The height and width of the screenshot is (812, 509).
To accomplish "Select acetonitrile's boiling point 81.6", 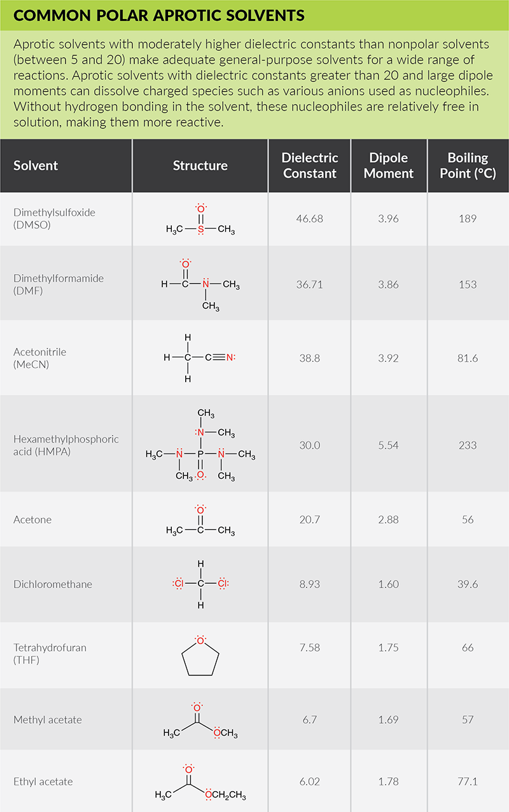I will point(468,358).
